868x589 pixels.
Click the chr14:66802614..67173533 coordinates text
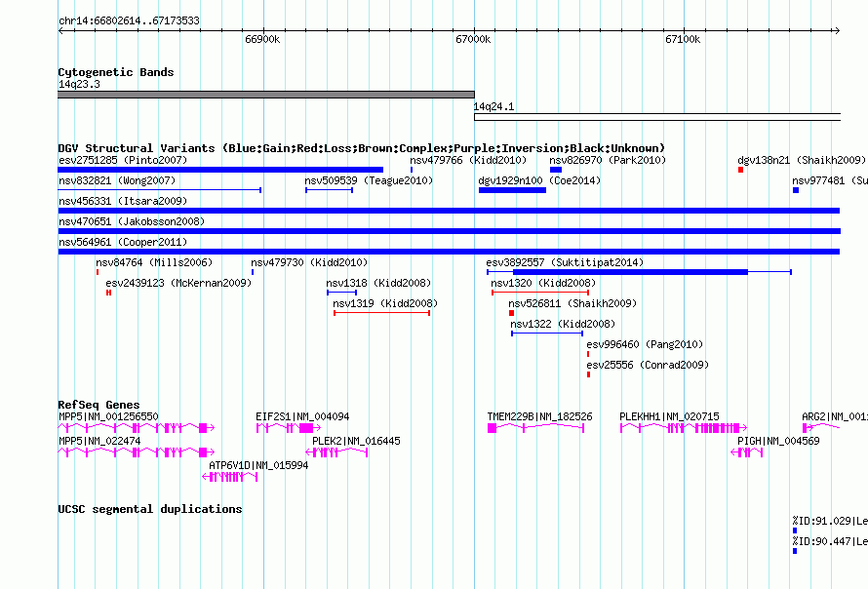129,20
